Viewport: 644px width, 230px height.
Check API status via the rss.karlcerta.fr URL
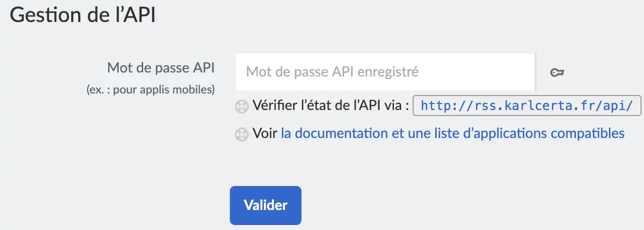pos(527,105)
